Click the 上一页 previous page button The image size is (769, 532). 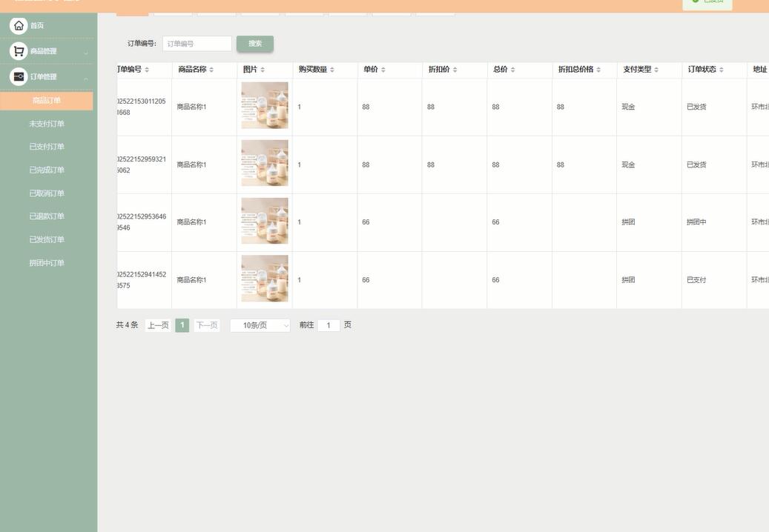coord(159,325)
